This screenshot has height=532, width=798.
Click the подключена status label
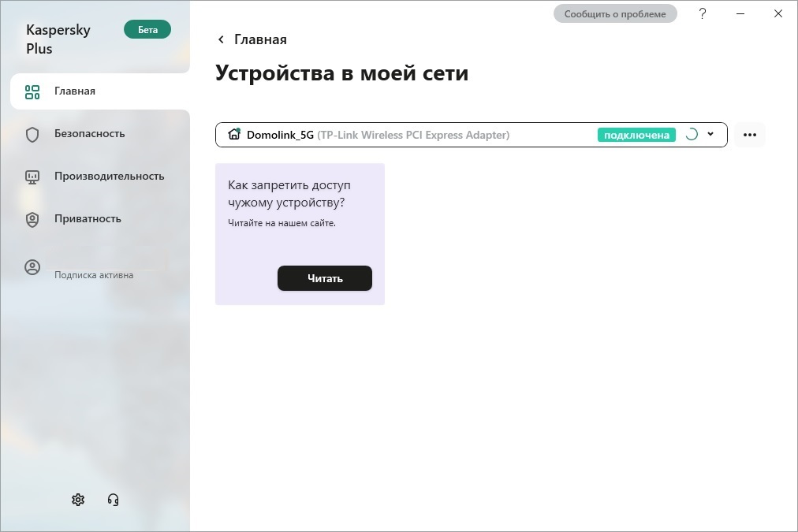[636, 135]
